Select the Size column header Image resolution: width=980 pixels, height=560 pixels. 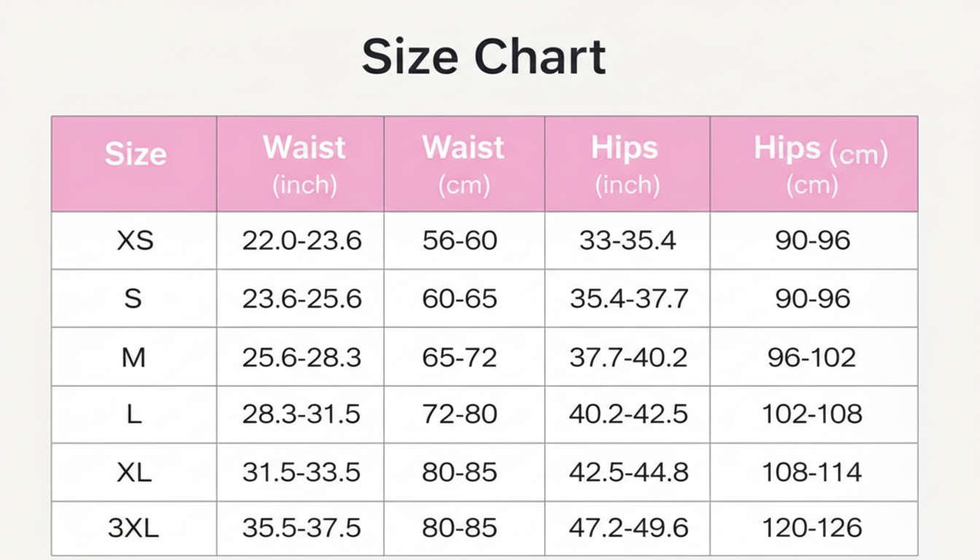(135, 155)
